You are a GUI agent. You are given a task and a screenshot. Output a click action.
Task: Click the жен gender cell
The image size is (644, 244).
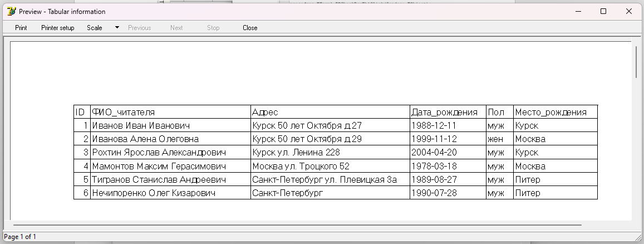tap(500, 139)
